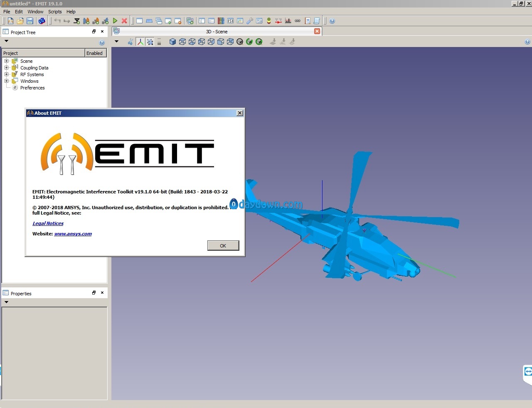Click the Project Tree panel help icon
532x408 pixels.
[x=102, y=42]
